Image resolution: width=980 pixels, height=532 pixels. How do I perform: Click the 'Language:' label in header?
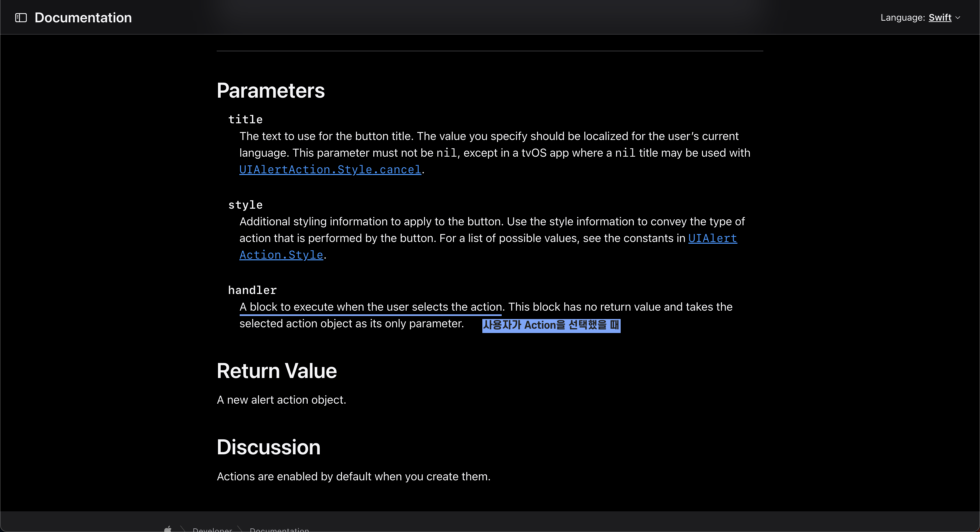(x=902, y=18)
